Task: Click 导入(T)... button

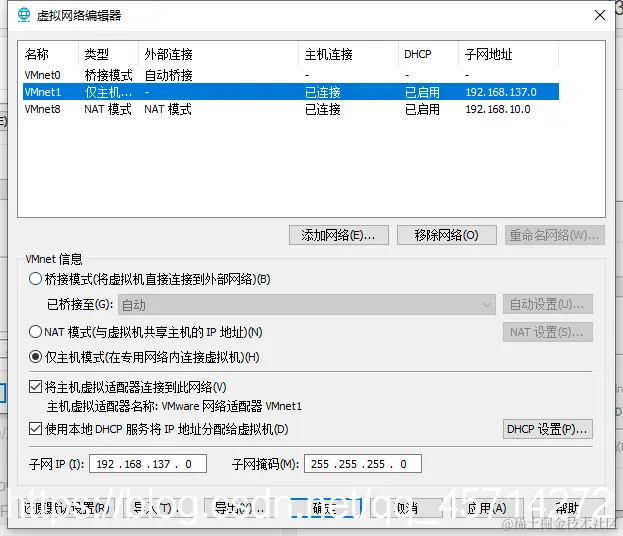Action: coord(159,508)
